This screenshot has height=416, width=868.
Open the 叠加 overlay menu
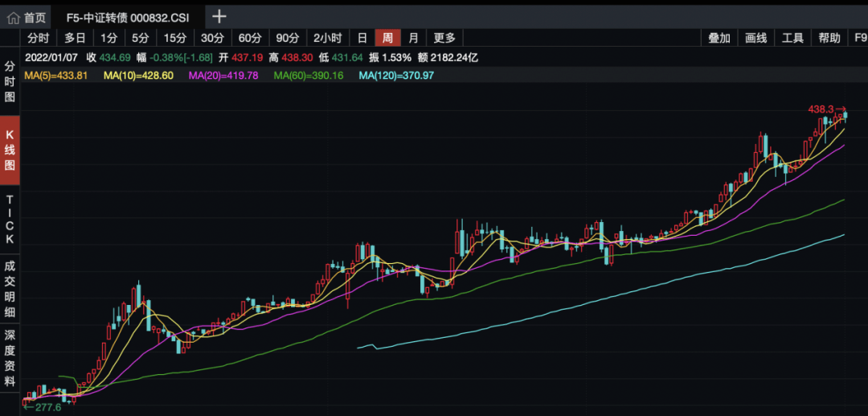tap(719, 39)
